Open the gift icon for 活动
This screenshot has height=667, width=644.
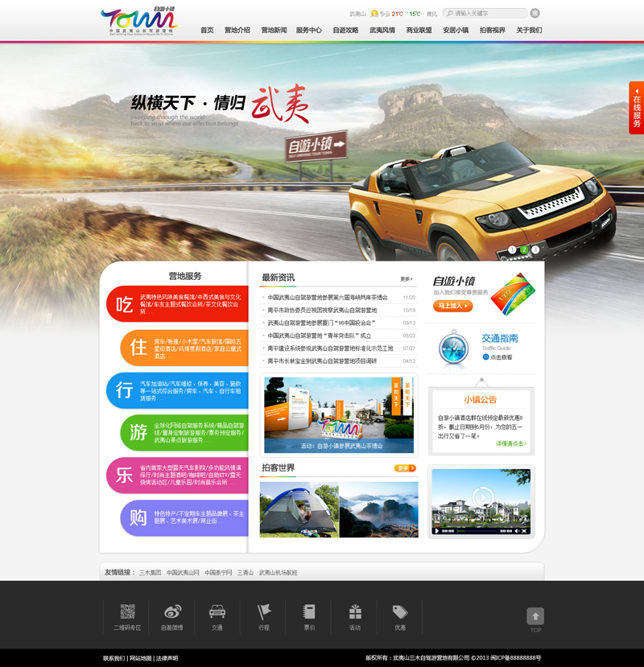355,611
